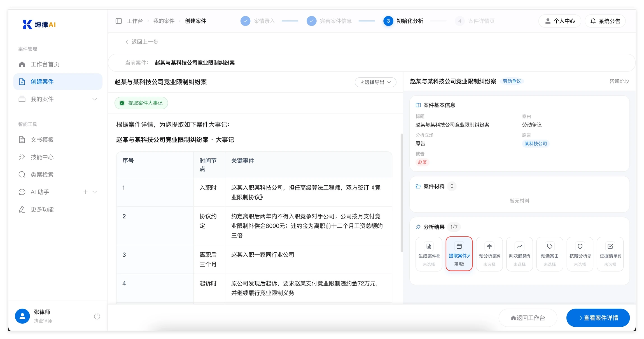This screenshot has width=644, height=339.
Task: Click step 3 初始化分析 indicator
Action: [x=388, y=21]
